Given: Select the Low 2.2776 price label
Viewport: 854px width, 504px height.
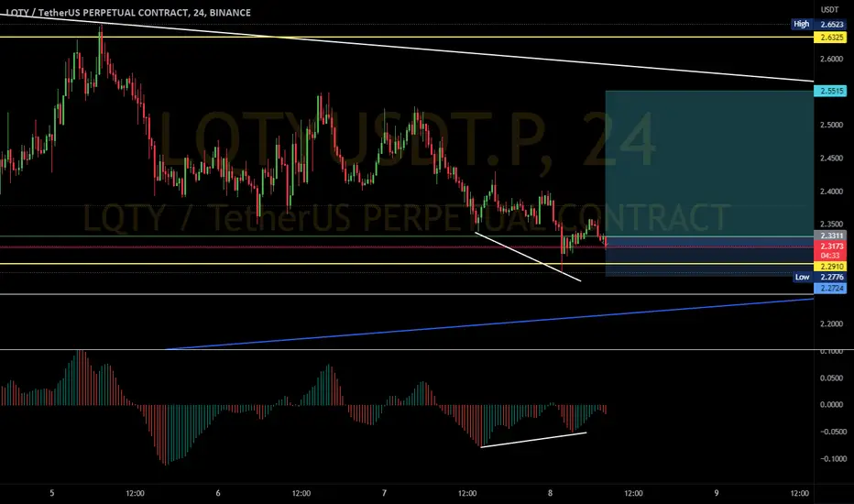Looking at the screenshot, I should point(820,277).
